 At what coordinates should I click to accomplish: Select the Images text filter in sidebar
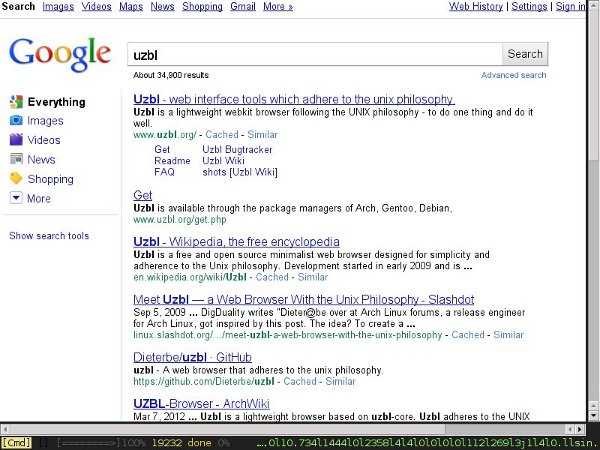pos(45,121)
